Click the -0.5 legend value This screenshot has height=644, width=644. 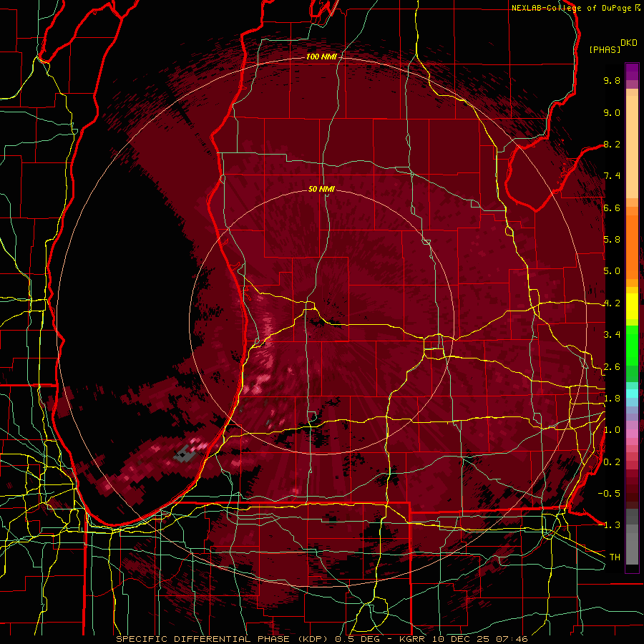pyautogui.click(x=609, y=494)
